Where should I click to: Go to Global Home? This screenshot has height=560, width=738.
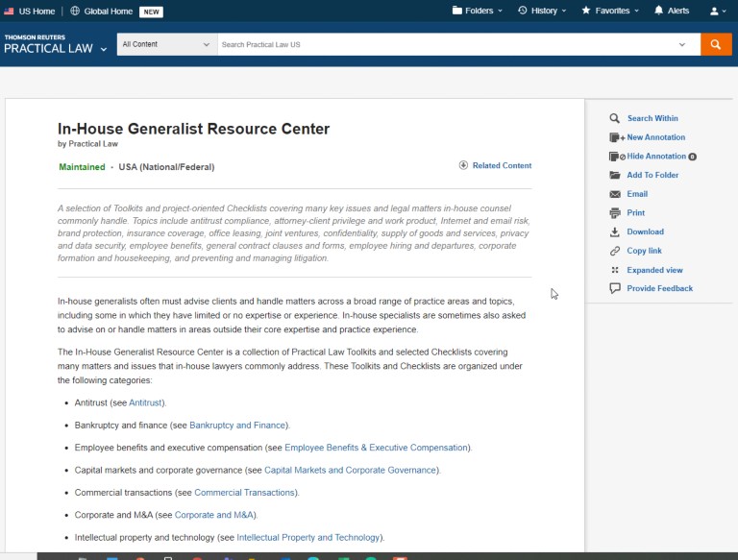[x=109, y=12]
